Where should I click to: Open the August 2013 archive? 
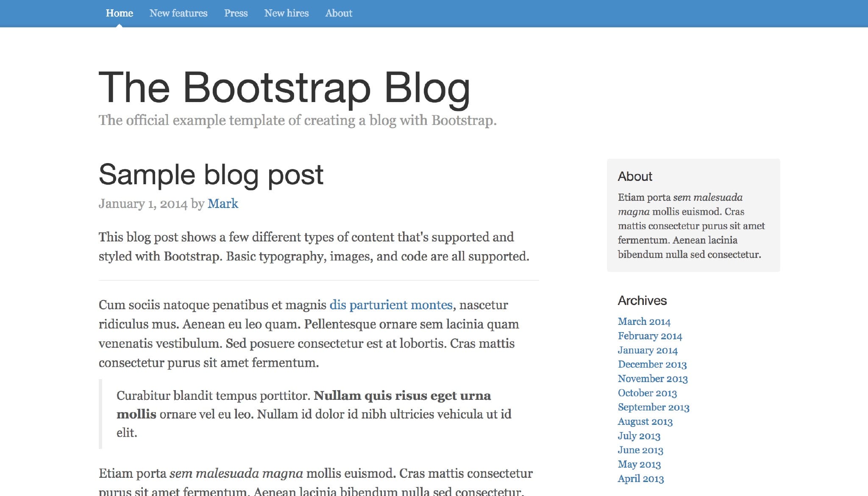(645, 421)
